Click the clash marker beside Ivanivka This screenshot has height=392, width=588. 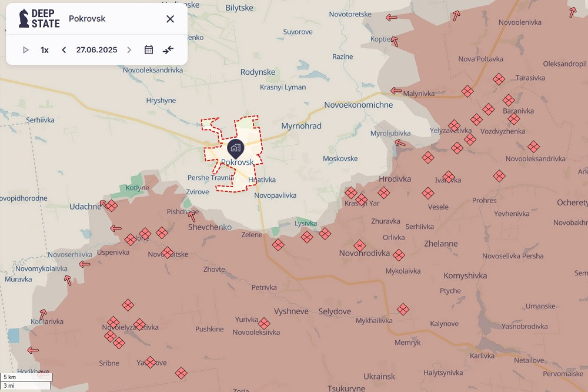pos(449,176)
